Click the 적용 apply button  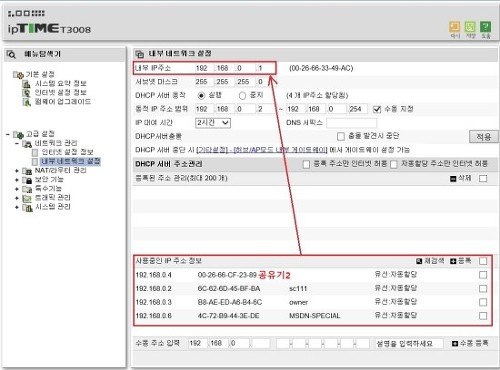(x=483, y=137)
